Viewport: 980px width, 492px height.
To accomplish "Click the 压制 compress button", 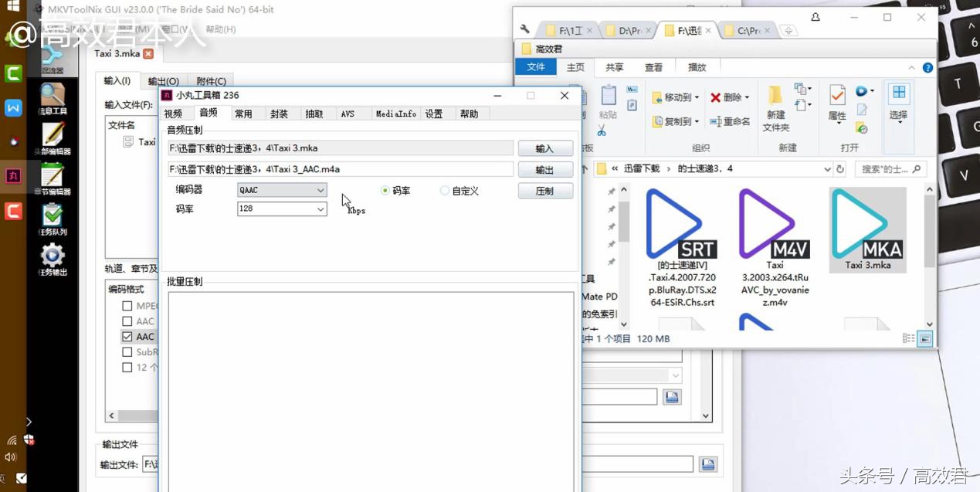I will (545, 191).
